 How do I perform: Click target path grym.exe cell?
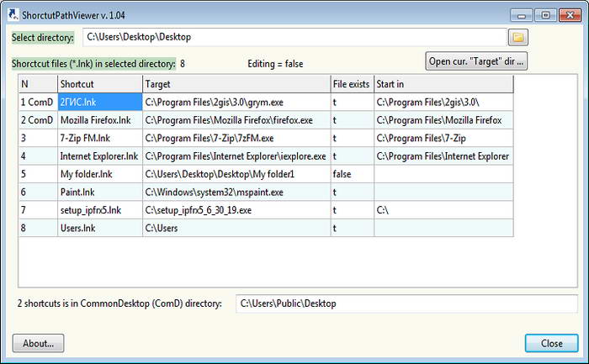coord(236,102)
